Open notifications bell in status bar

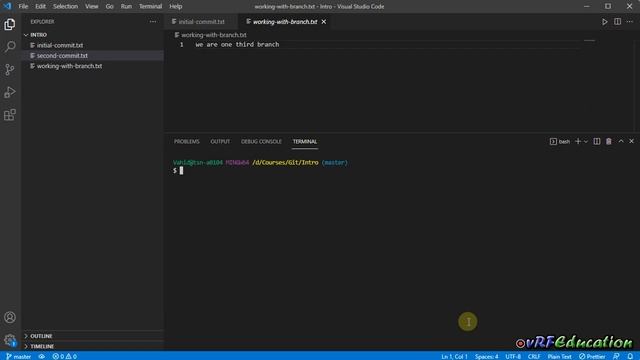point(630,356)
